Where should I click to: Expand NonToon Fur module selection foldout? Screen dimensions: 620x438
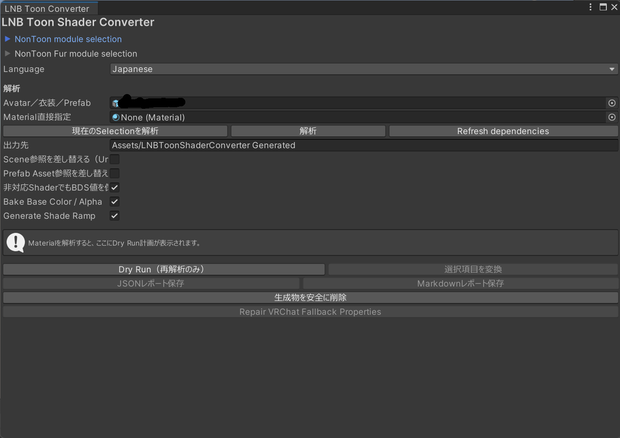pyautogui.click(x=8, y=53)
